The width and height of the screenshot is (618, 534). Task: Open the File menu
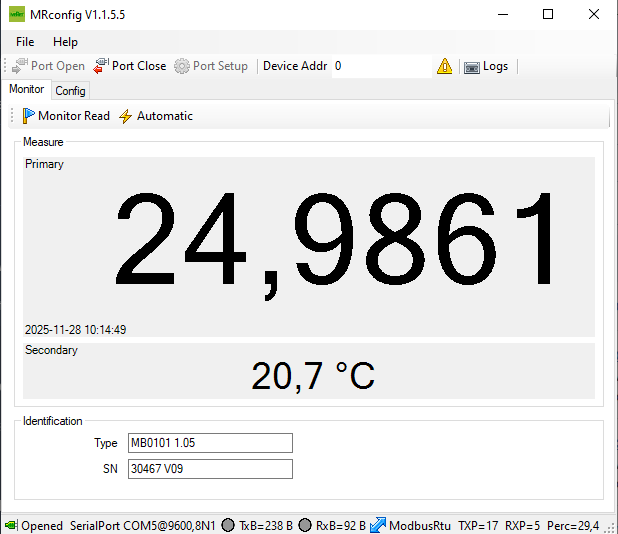[x=25, y=42]
